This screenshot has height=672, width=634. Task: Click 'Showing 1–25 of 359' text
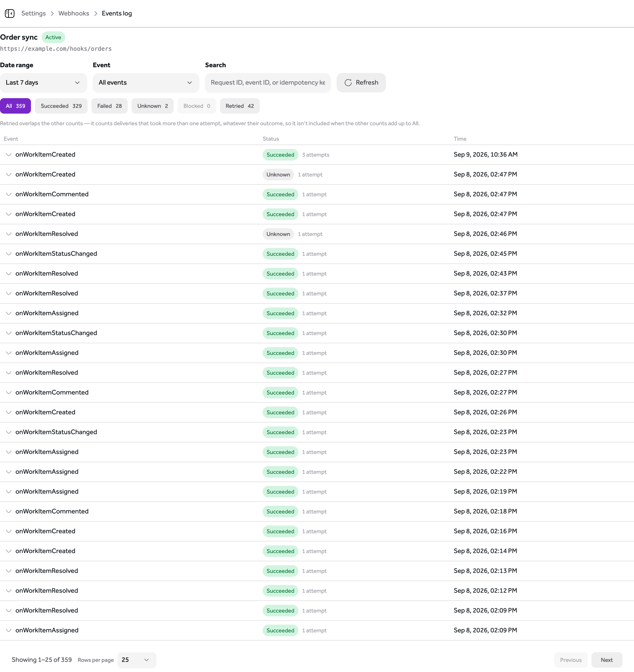coord(42,660)
